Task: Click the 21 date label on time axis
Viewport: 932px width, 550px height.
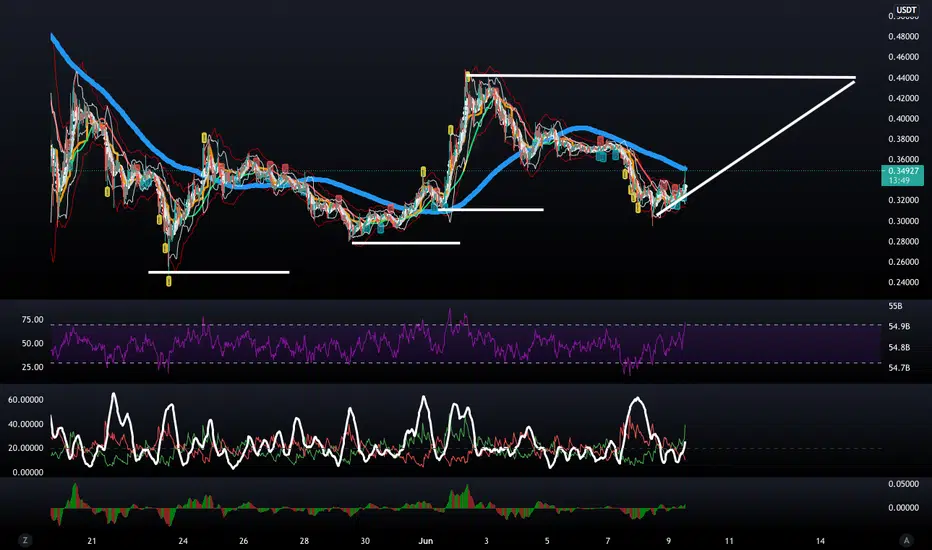Action: point(92,541)
